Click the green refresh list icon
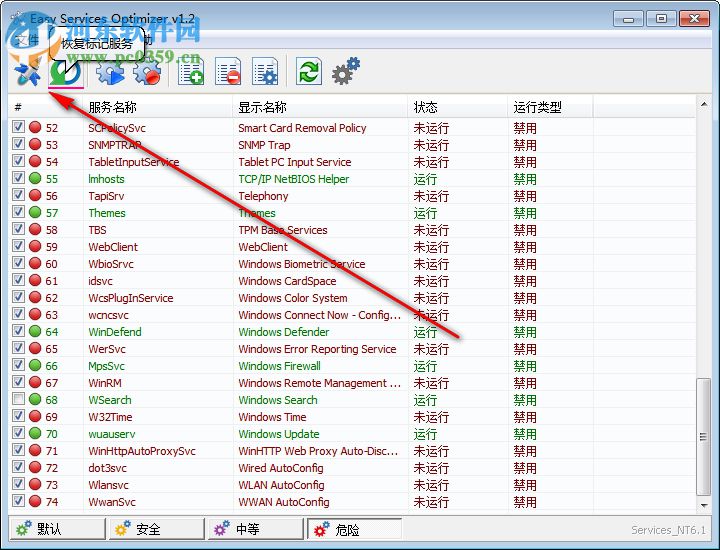The width and height of the screenshot is (720, 550). pos(309,72)
